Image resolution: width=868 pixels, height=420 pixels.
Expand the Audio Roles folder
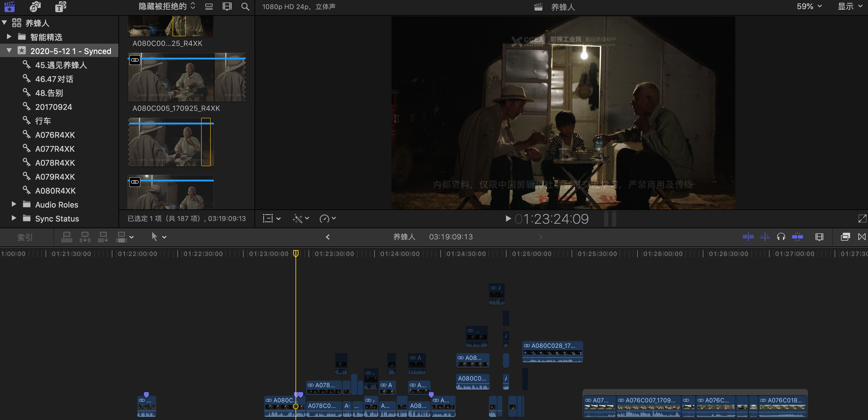point(13,205)
